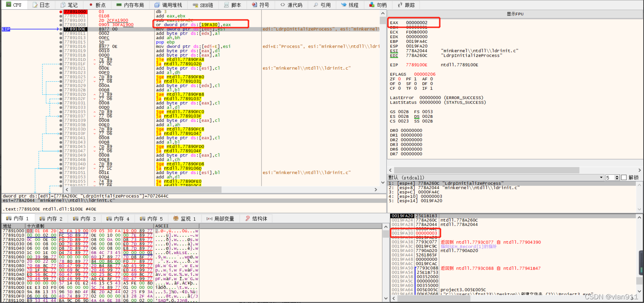Click the 符号 symbols icon
The image size is (644, 303).
pos(254,5)
